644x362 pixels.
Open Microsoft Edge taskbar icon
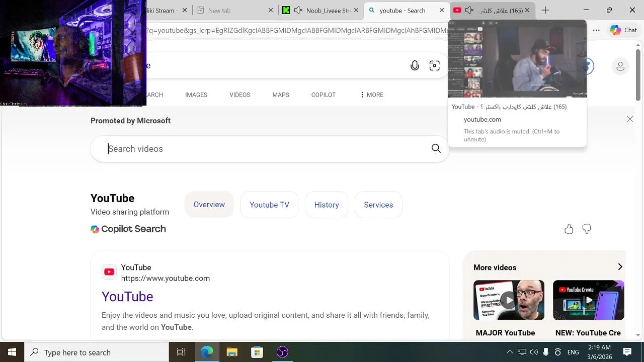(207, 352)
